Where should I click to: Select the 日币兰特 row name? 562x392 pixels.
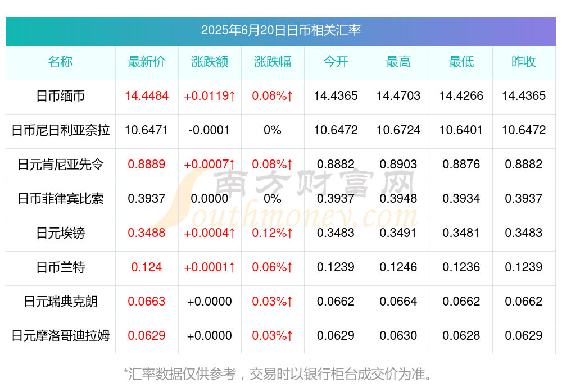(x=60, y=267)
